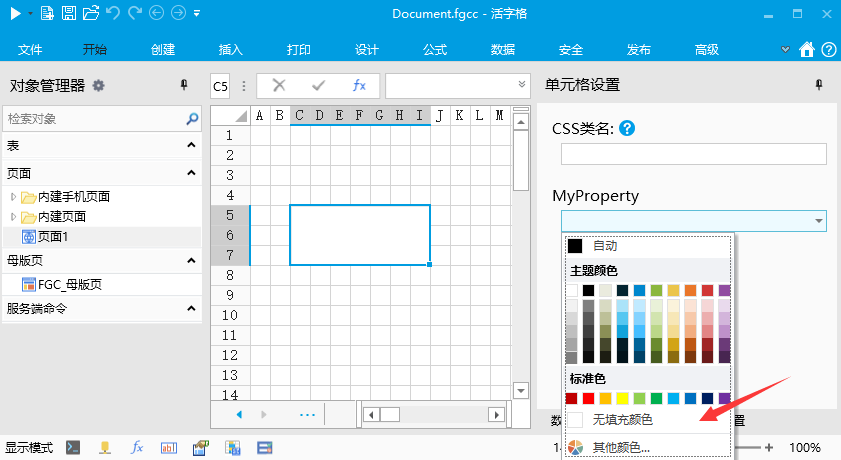The image size is (841, 460).
Task: Click the 检索对象 search field
Action: (94, 118)
